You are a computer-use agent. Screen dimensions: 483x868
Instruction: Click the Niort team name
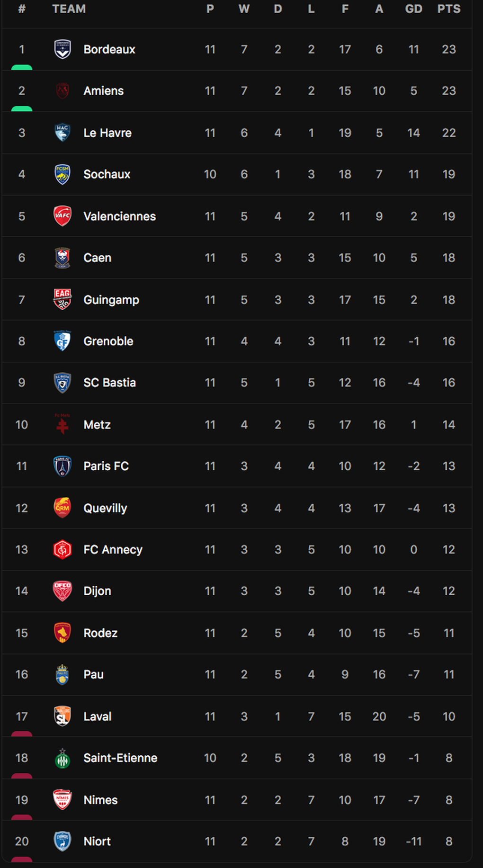97,841
